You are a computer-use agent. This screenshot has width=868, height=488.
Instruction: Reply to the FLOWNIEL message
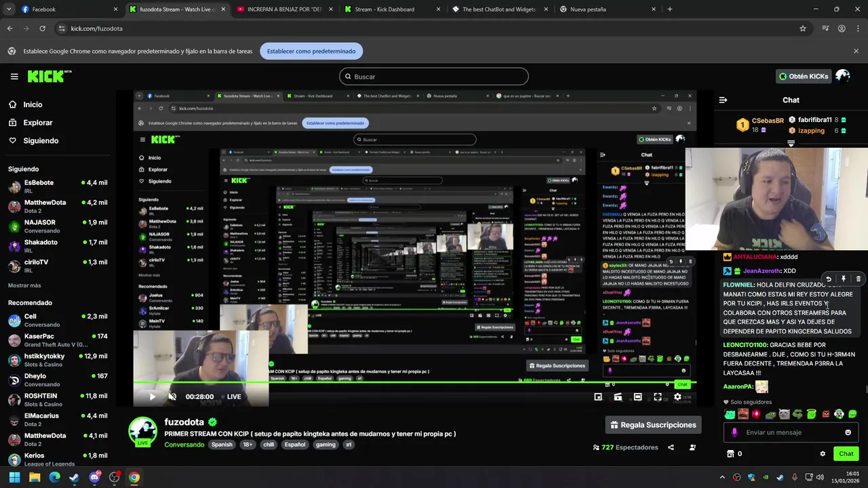click(x=828, y=279)
